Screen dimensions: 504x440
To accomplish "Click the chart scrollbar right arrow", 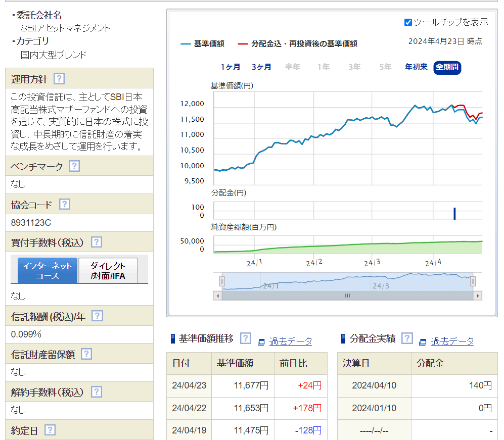I will coord(478,296).
